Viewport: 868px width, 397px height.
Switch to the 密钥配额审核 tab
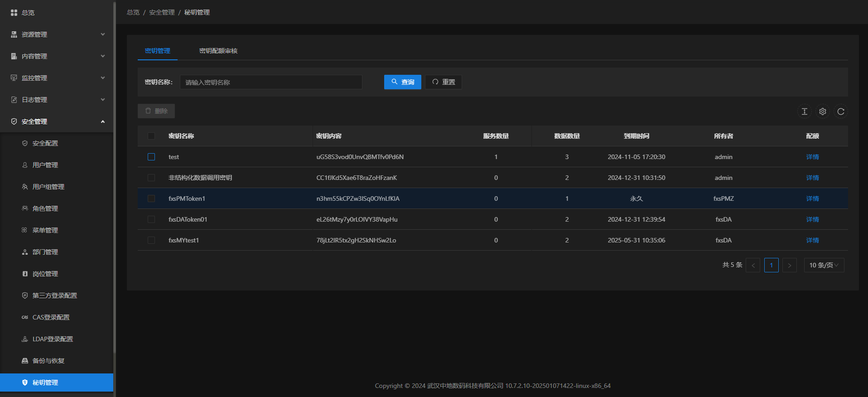[218, 51]
